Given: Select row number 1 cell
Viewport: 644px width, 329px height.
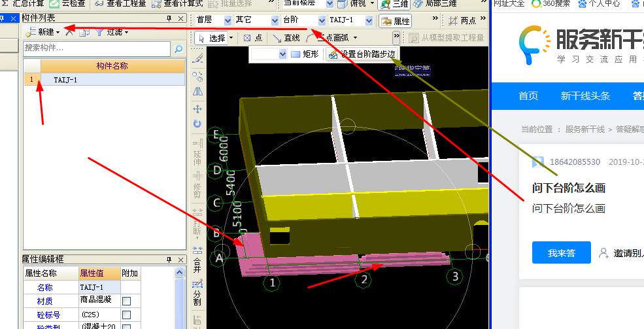Looking at the screenshot, I should click(x=31, y=80).
